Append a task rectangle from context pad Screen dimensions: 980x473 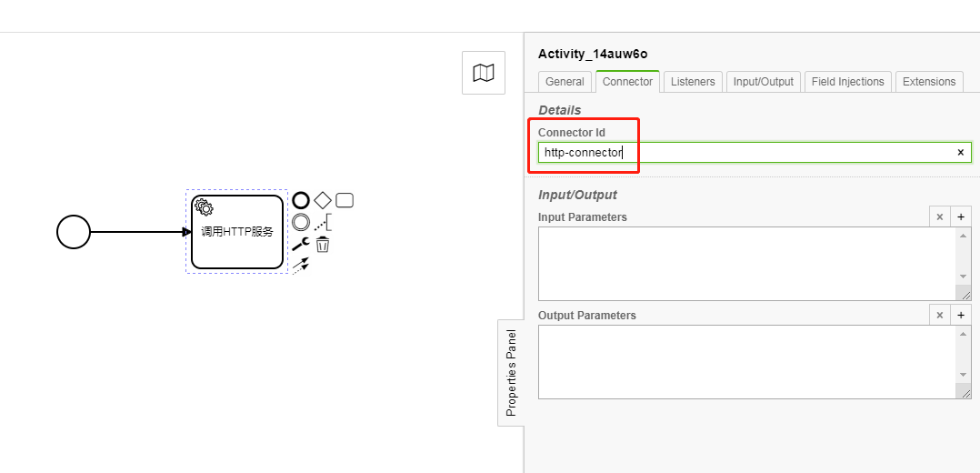point(345,200)
